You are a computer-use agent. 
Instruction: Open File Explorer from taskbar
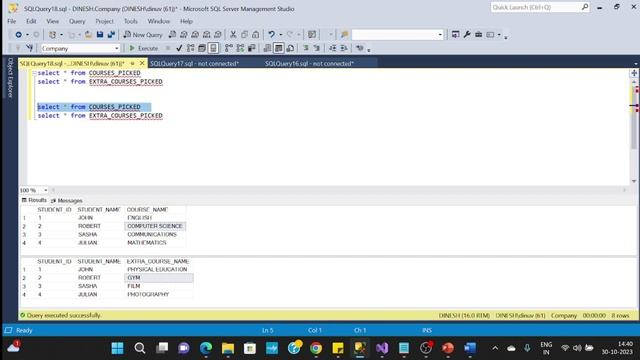click(x=228, y=348)
